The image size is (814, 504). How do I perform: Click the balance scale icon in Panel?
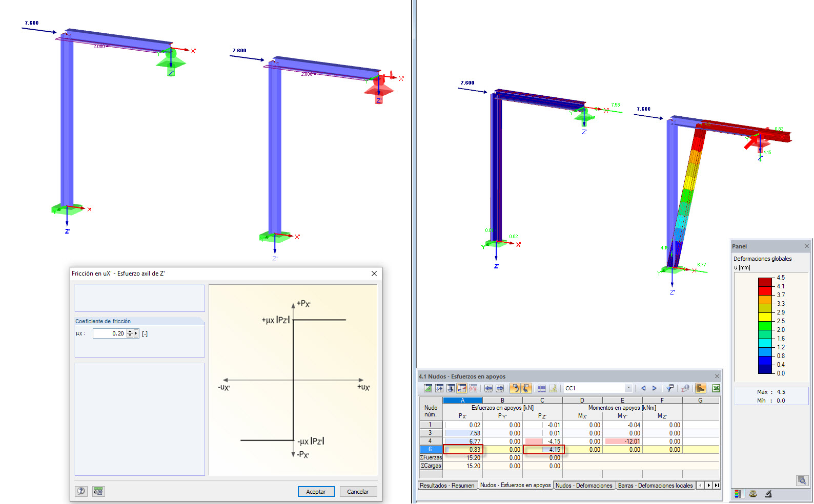(x=753, y=494)
